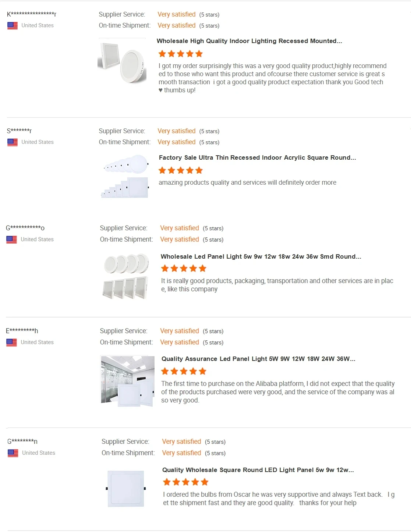This screenshot has height=532, width=411.
Task: Click star rating under Quality Assurance Led Panel Light
Action: click(184, 371)
